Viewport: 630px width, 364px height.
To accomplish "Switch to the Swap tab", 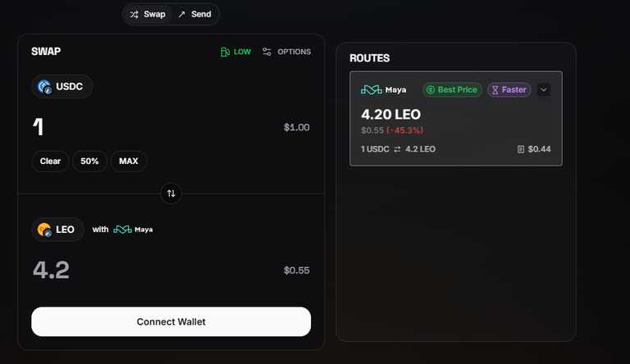I will 148,15.
